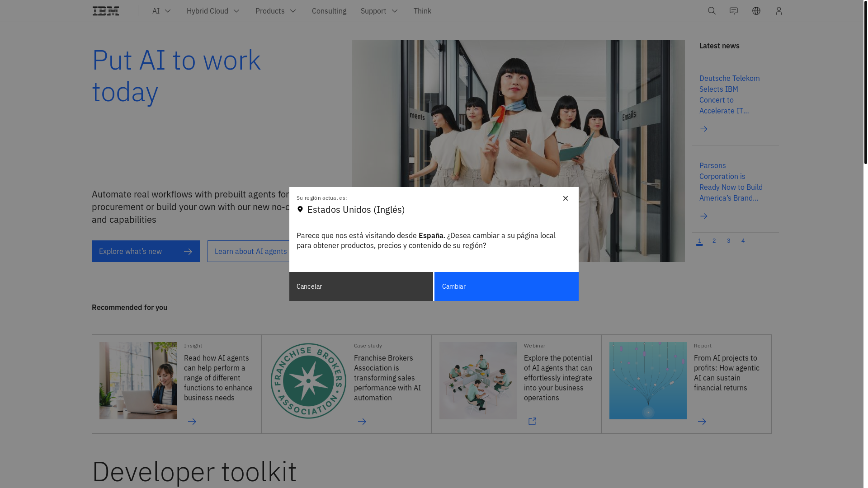The height and width of the screenshot is (488, 868).
Task: Open the Franchise Brokers Association logo thumbnail
Action: (308, 380)
